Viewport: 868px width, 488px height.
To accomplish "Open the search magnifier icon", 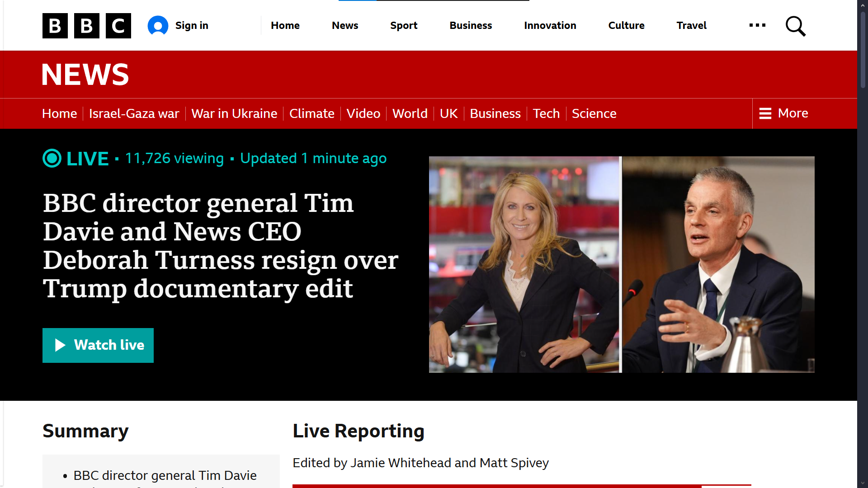I will (x=795, y=26).
